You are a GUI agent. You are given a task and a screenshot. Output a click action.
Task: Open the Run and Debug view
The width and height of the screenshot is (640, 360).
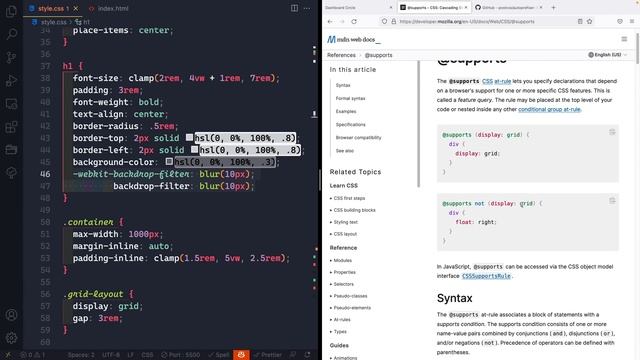(x=11, y=80)
